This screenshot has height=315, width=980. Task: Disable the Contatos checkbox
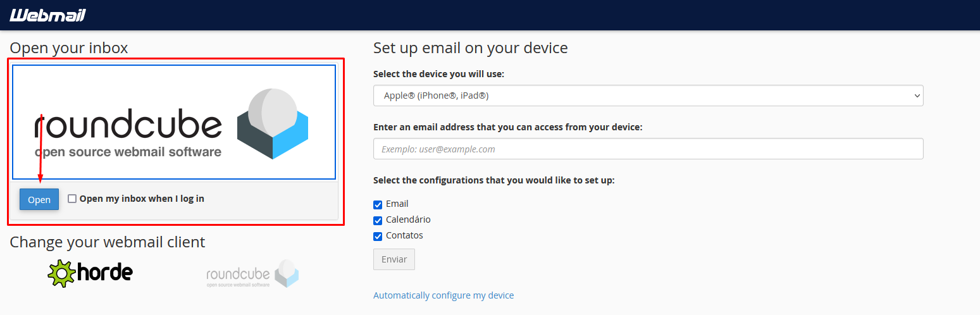click(x=378, y=236)
